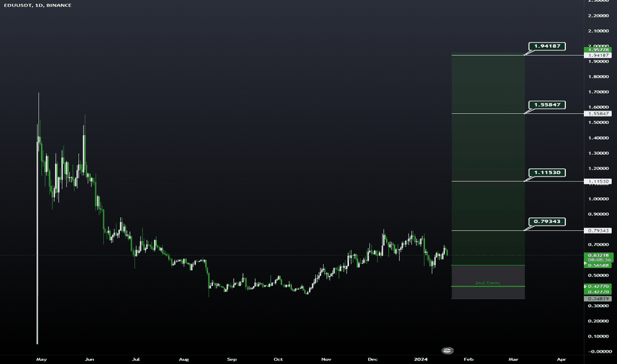Image resolution: width=617 pixels, height=364 pixels.
Task: Click the Feb label on time axis
Action: [468, 359]
